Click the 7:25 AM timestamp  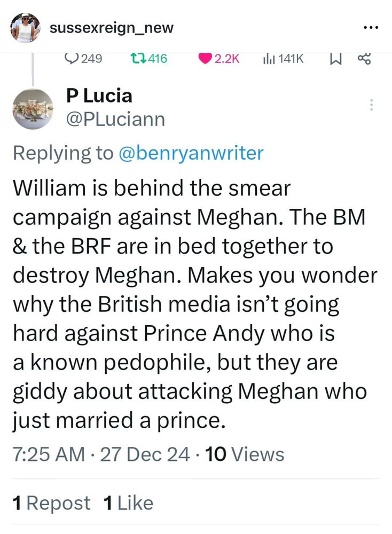(49, 454)
